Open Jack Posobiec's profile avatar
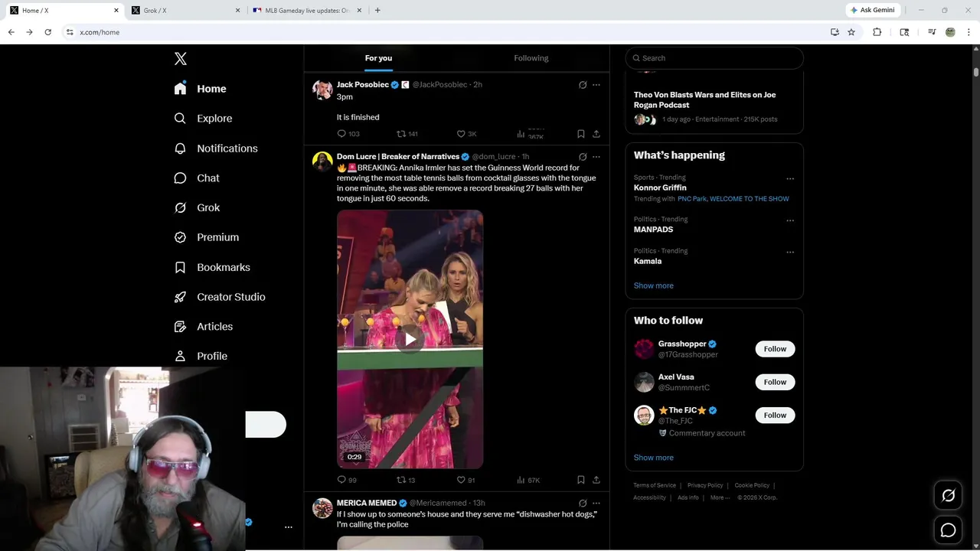Screen dimensions: 980x551 322,90
